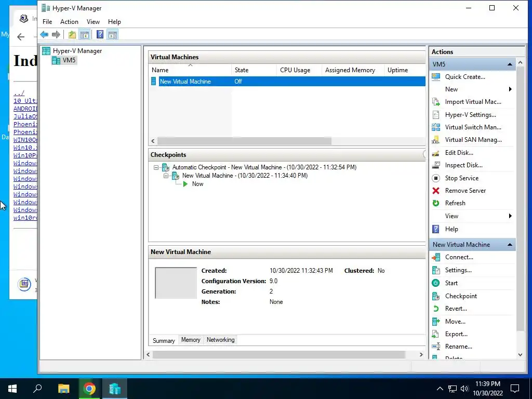Open the Action menu

pyautogui.click(x=69, y=22)
